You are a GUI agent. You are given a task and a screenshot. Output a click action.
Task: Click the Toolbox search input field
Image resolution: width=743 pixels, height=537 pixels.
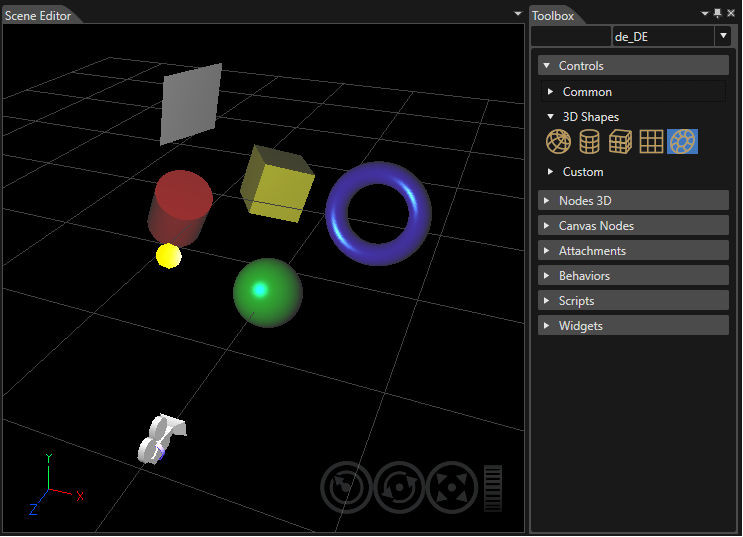(x=571, y=36)
